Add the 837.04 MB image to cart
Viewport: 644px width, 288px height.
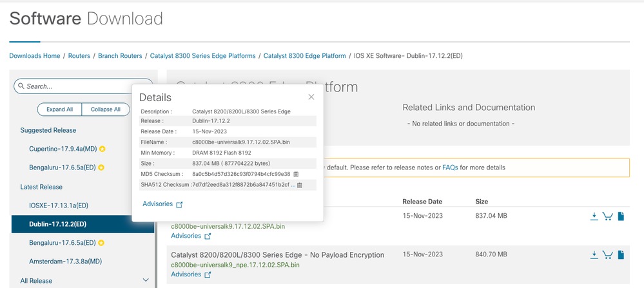pos(607,216)
